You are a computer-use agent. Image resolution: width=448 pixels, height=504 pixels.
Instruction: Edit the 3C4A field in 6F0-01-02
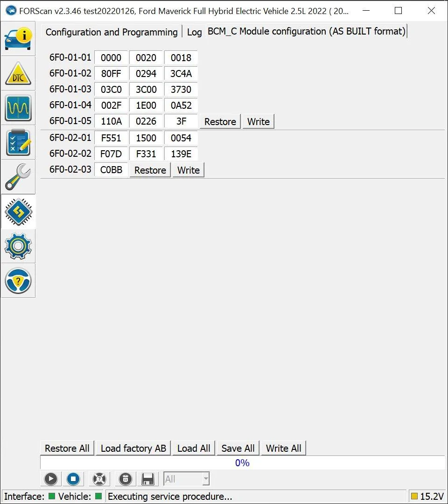181,74
